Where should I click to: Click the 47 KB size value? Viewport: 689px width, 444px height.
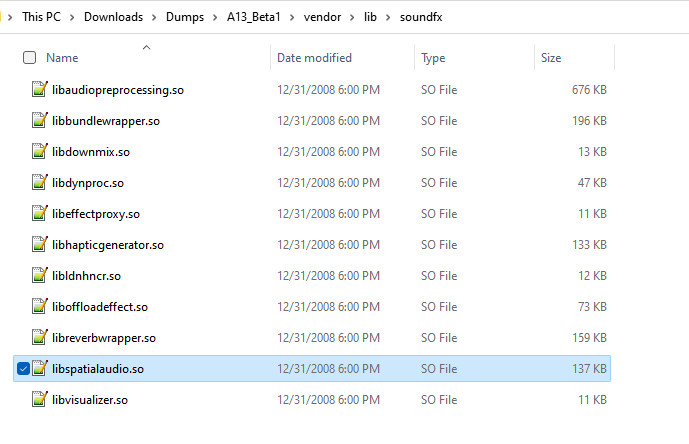(x=592, y=182)
